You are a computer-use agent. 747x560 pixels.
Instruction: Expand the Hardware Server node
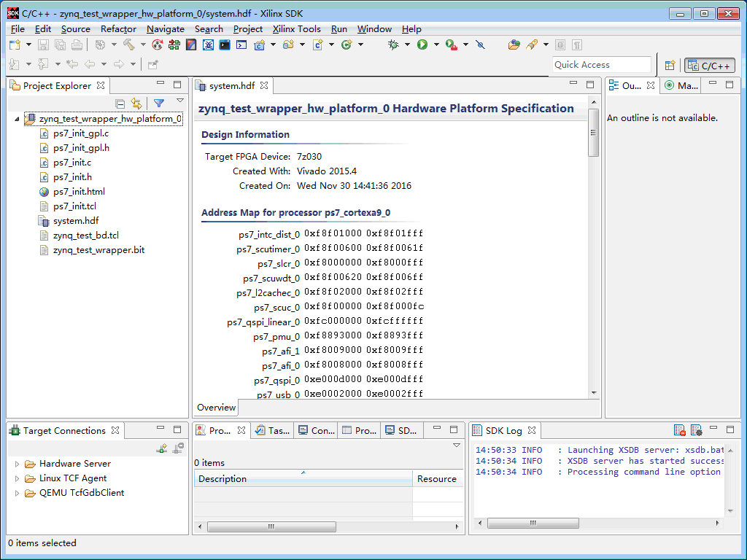[17, 464]
